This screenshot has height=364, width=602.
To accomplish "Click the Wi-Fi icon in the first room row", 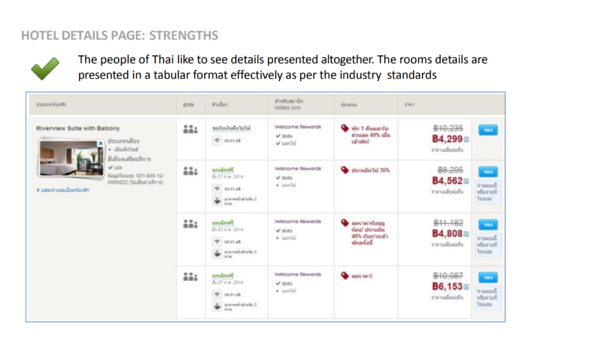I will point(216,141).
